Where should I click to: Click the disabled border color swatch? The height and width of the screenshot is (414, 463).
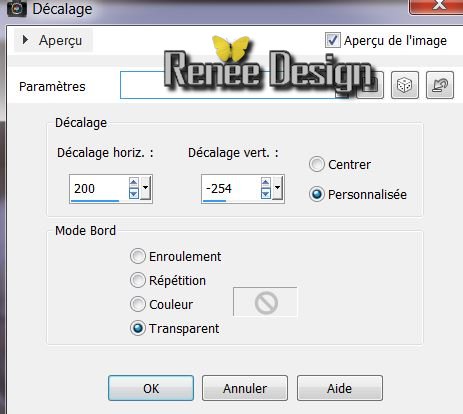[x=265, y=302]
